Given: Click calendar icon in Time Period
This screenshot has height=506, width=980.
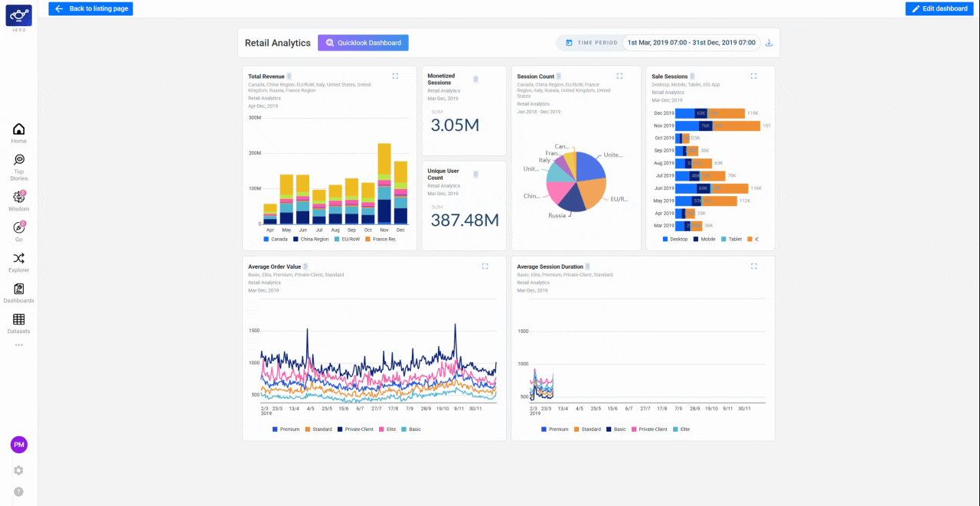Looking at the screenshot, I should pos(569,43).
